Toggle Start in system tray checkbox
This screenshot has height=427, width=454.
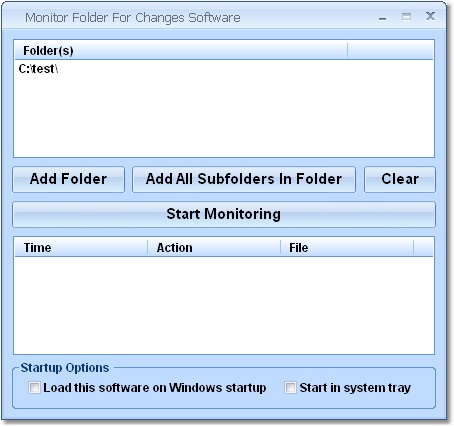click(x=290, y=388)
